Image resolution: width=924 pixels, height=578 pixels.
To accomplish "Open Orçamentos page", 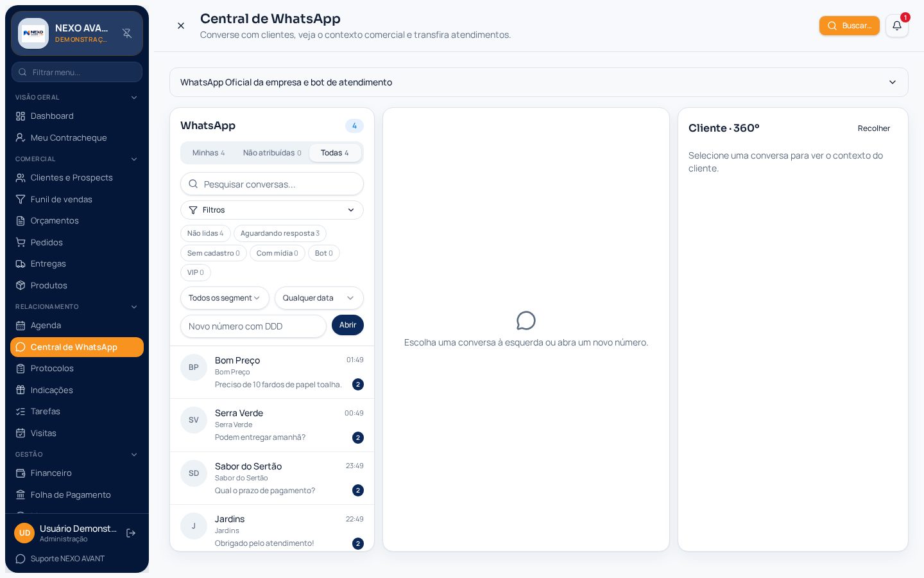I will pos(77,221).
